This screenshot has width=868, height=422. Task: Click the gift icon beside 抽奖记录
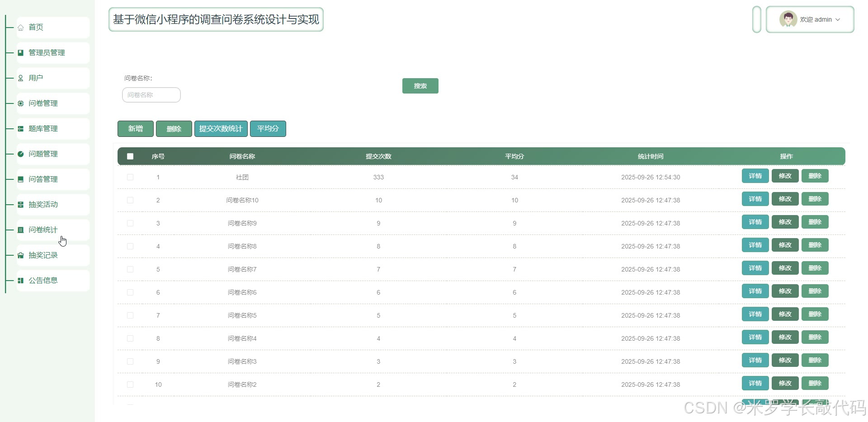coord(21,255)
